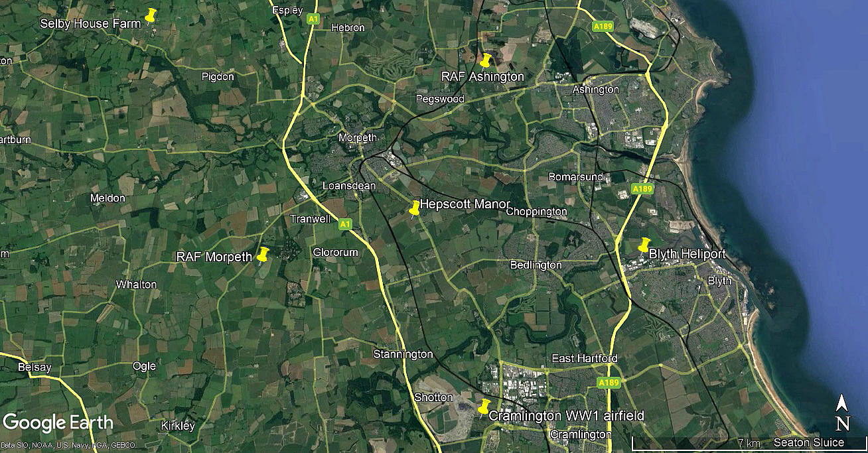The height and width of the screenshot is (453, 868).
Task: Click the A1 road shield near Tranwell
Action: [x=345, y=224]
